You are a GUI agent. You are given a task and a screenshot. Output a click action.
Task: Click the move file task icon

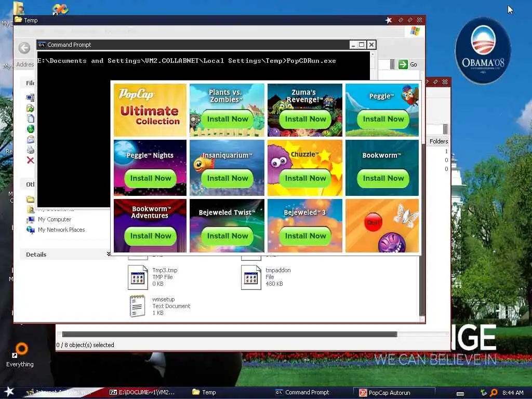(31, 108)
